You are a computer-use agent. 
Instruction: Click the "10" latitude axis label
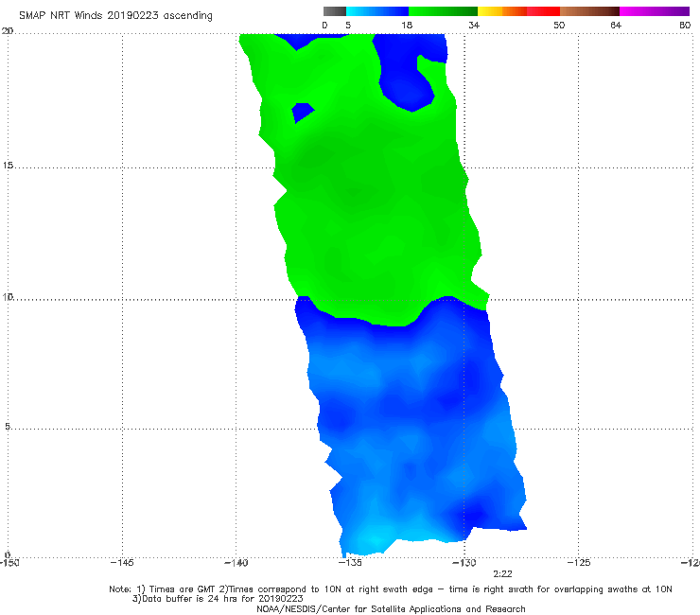tap(8, 296)
